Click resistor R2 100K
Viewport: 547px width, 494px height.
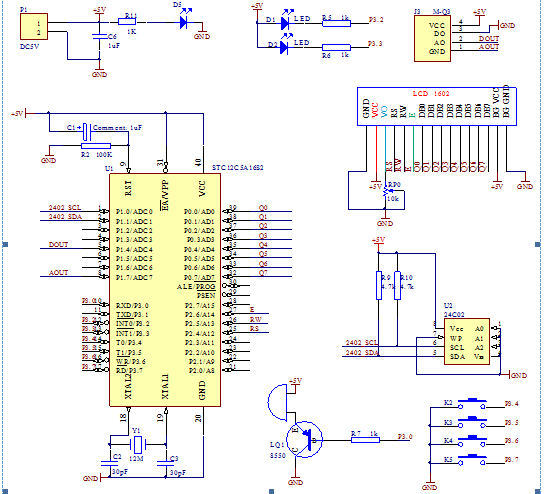[96, 146]
